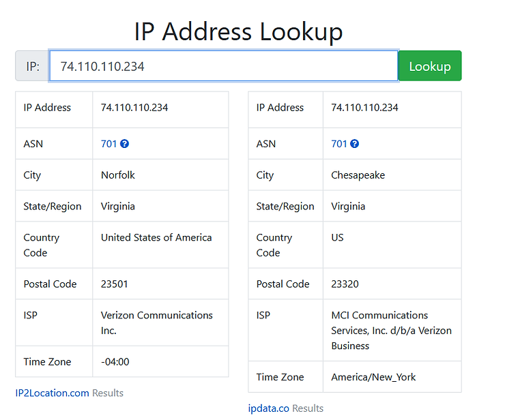Click the United States of America value
Image resolution: width=505 pixels, height=420 pixels.
pos(156,238)
